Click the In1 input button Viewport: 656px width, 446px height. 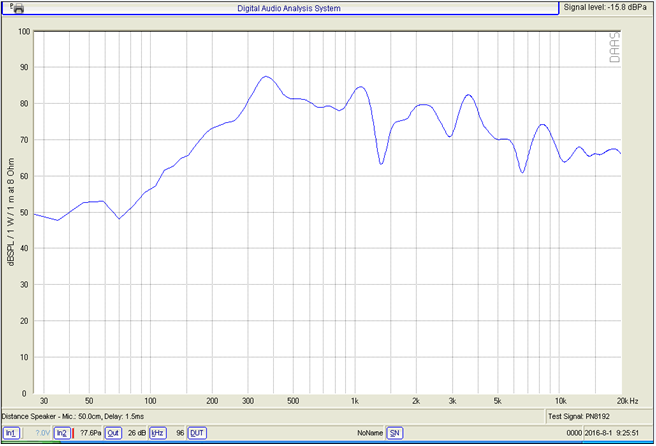(x=12, y=433)
